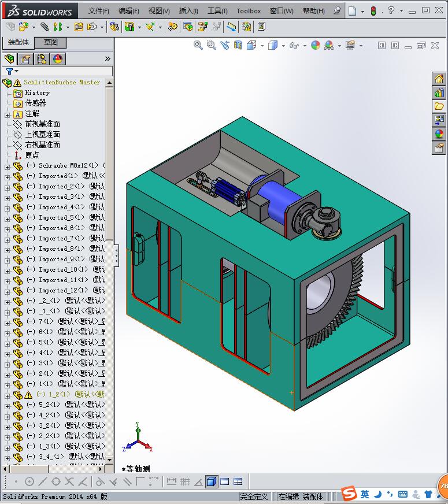Click the Move Component icon
This screenshot has height=504, width=448.
coord(92,27)
